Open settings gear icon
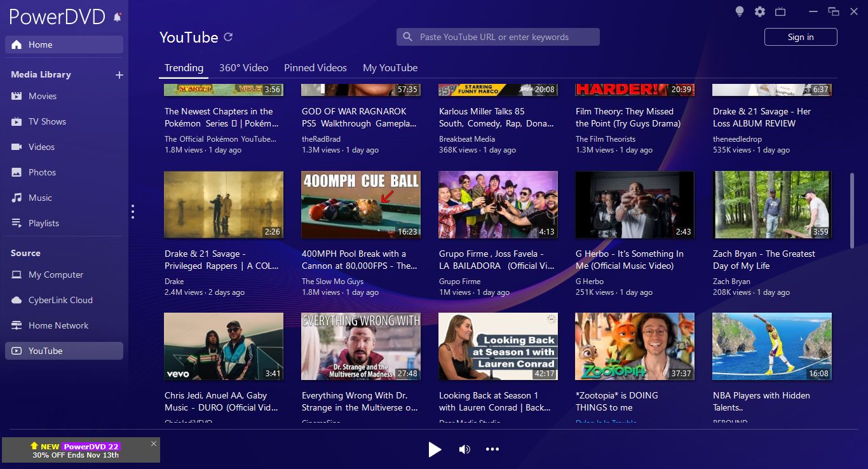This screenshot has width=868, height=469. tap(760, 11)
